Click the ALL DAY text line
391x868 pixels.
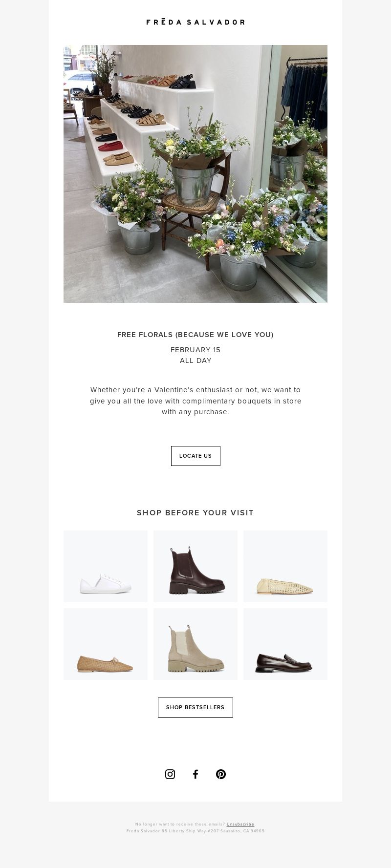[x=195, y=360]
